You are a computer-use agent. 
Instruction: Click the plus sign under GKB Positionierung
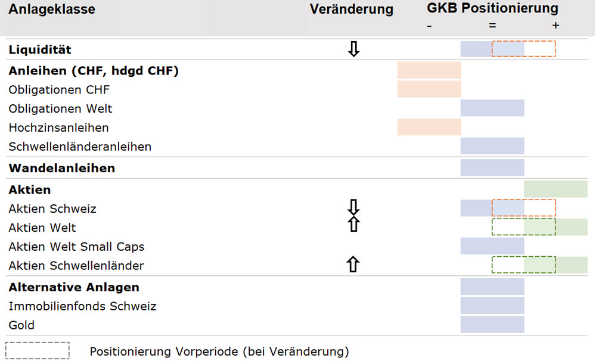[x=555, y=26]
